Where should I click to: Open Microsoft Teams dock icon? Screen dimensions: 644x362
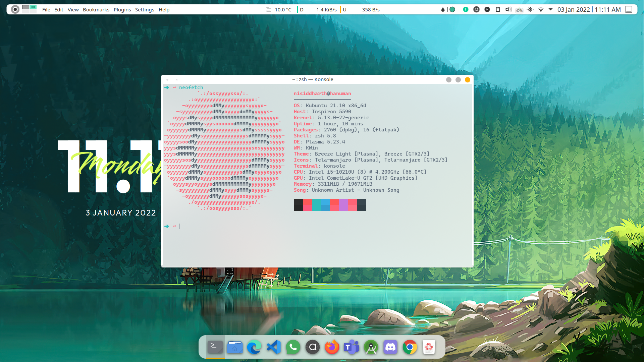click(351, 347)
